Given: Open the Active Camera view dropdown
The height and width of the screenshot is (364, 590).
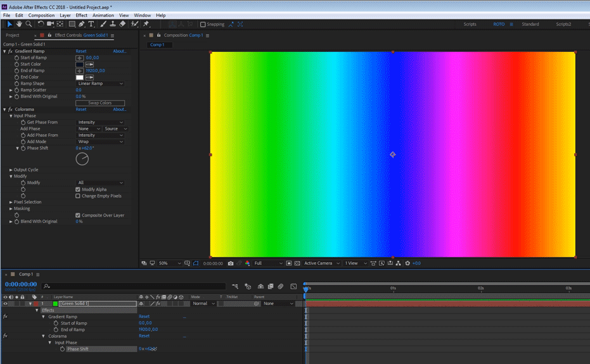Looking at the screenshot, I should tap(322, 263).
